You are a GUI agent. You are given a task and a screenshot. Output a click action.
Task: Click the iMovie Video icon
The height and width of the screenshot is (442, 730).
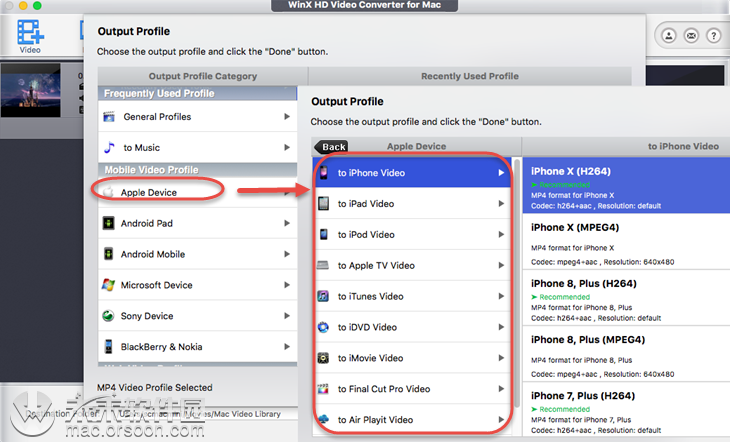pos(323,358)
